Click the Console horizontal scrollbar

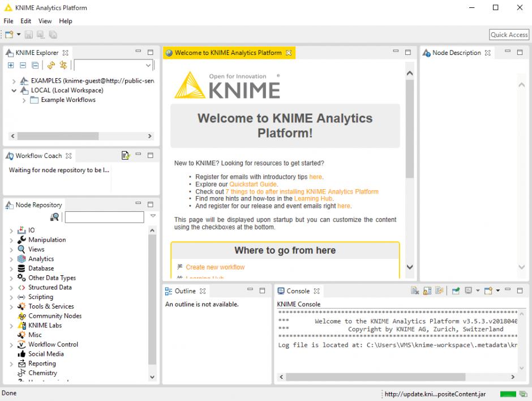point(375,377)
